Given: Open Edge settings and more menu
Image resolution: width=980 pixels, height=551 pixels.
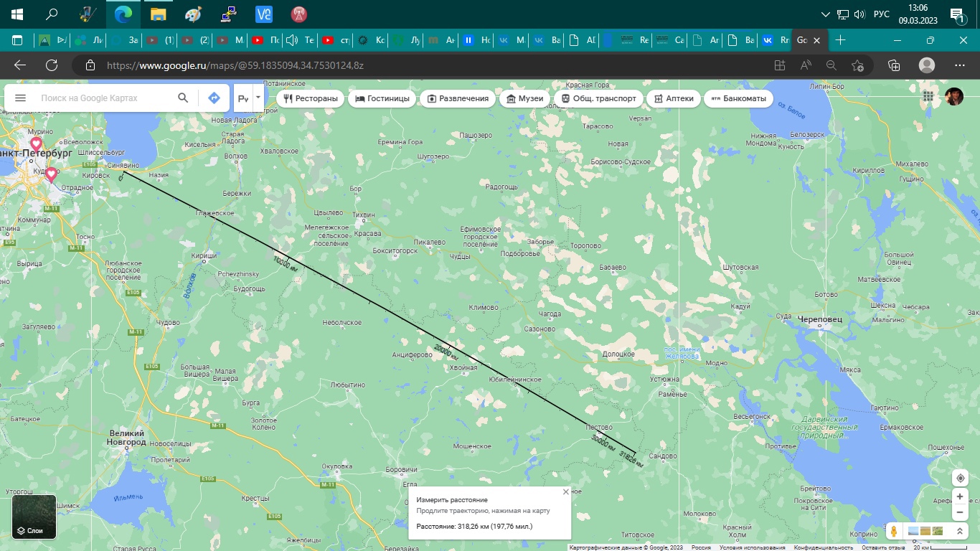Looking at the screenshot, I should [960, 65].
